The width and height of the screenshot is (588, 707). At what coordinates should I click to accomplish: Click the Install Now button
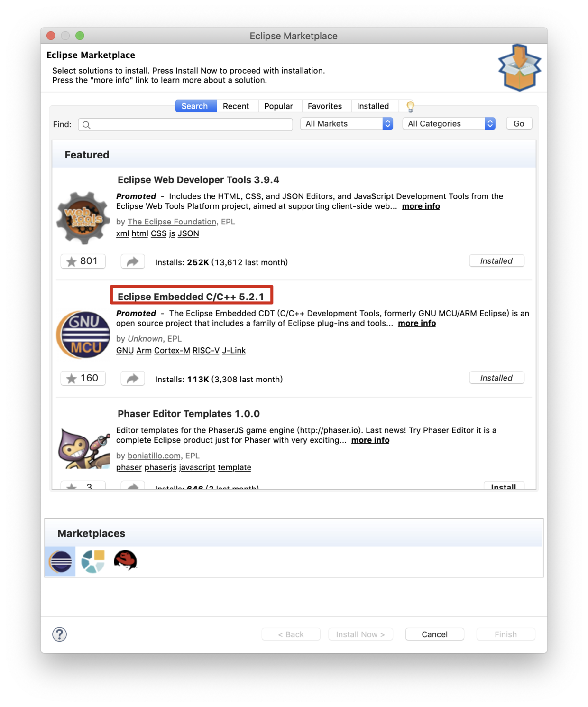coord(360,634)
